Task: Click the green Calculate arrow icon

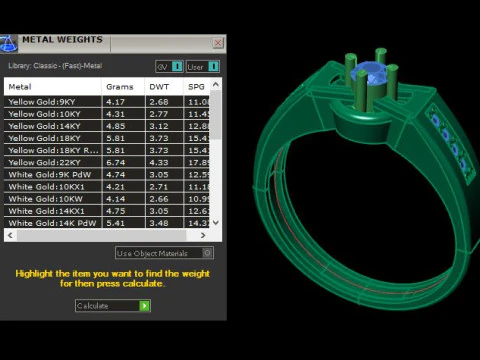Action: click(x=145, y=306)
